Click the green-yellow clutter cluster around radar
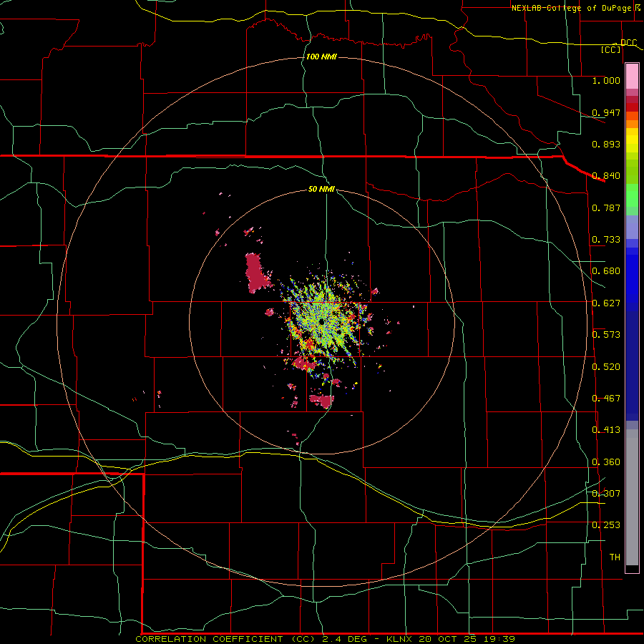The image size is (644, 644). coord(324,318)
